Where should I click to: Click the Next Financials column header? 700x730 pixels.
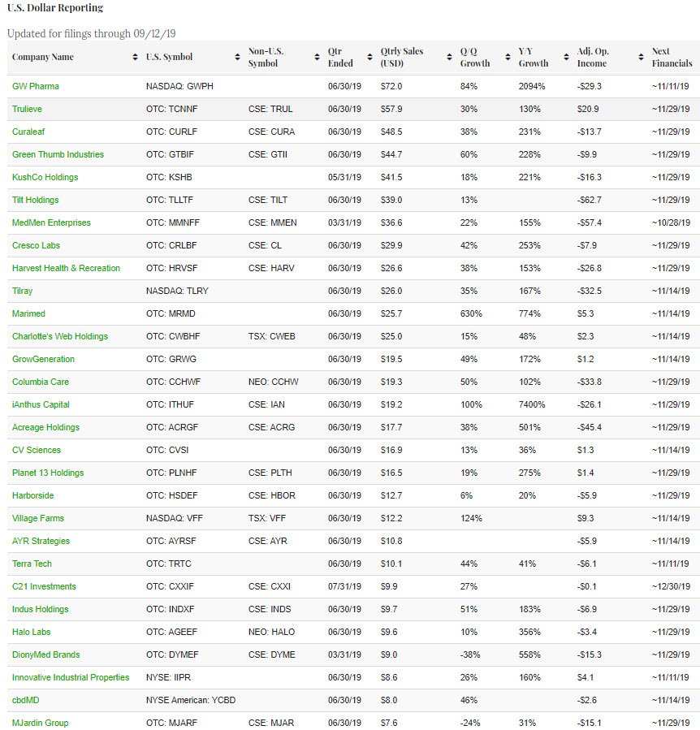[672, 58]
